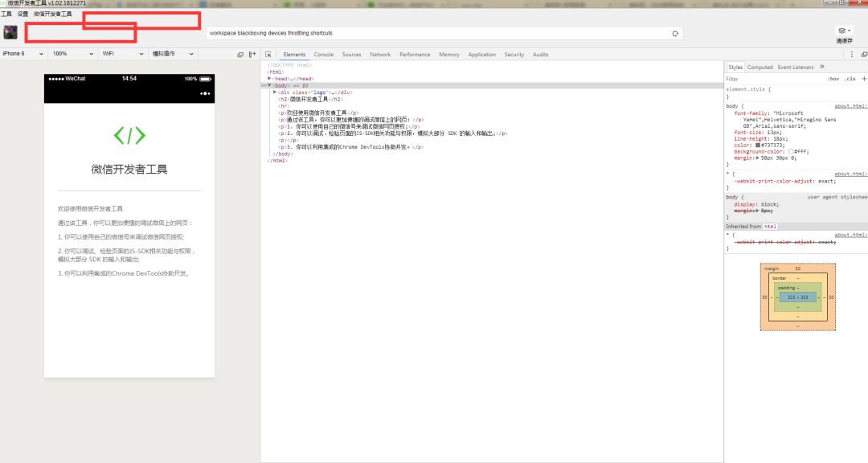Collapse the body element node
The image size is (868, 463).
click(269, 85)
